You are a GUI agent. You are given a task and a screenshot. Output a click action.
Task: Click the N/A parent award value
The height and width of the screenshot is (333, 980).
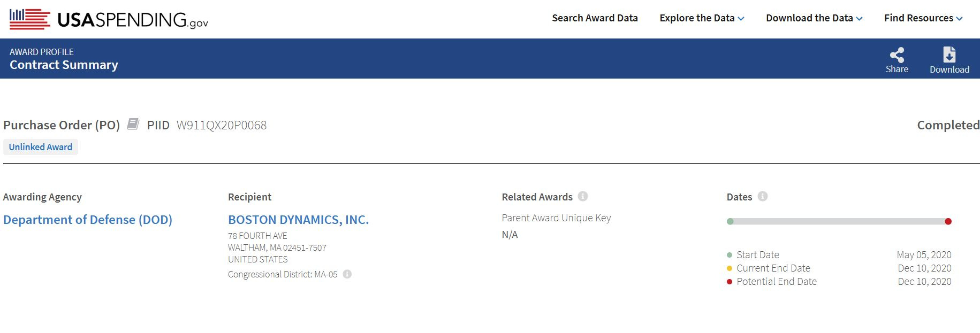coord(510,235)
